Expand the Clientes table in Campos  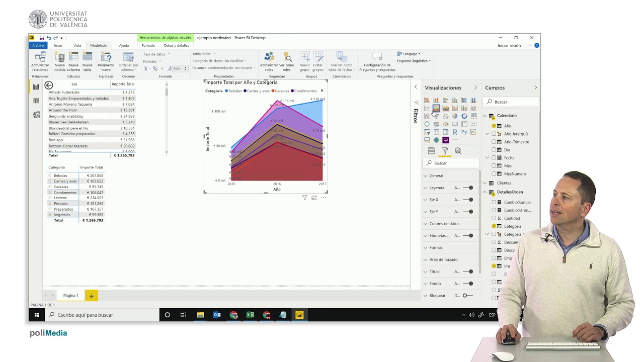click(x=485, y=183)
